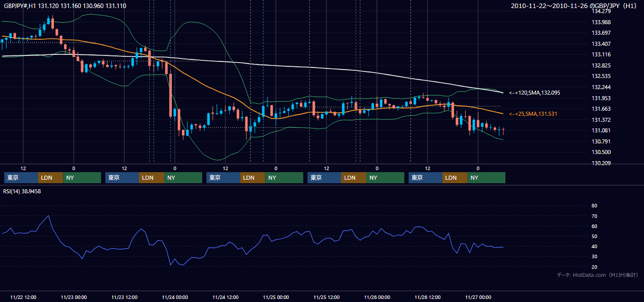This screenshot has width=644, height=302.
Task: Click price axis label 131.953
Action: coord(601,98)
